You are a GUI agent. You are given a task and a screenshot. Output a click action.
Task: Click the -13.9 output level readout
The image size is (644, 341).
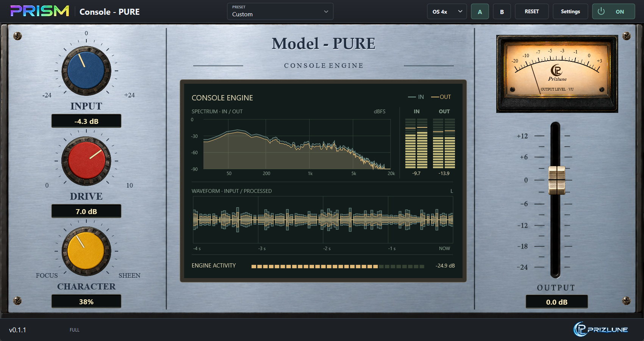click(x=444, y=173)
